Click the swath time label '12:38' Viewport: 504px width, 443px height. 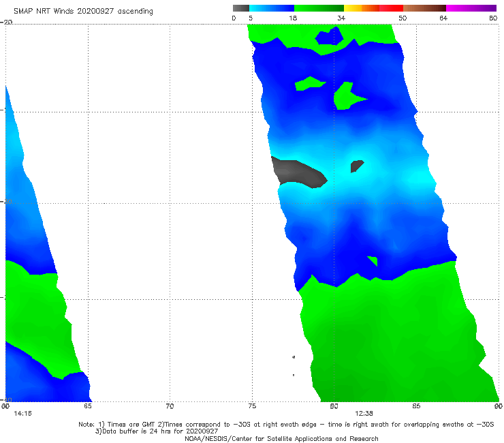click(364, 414)
